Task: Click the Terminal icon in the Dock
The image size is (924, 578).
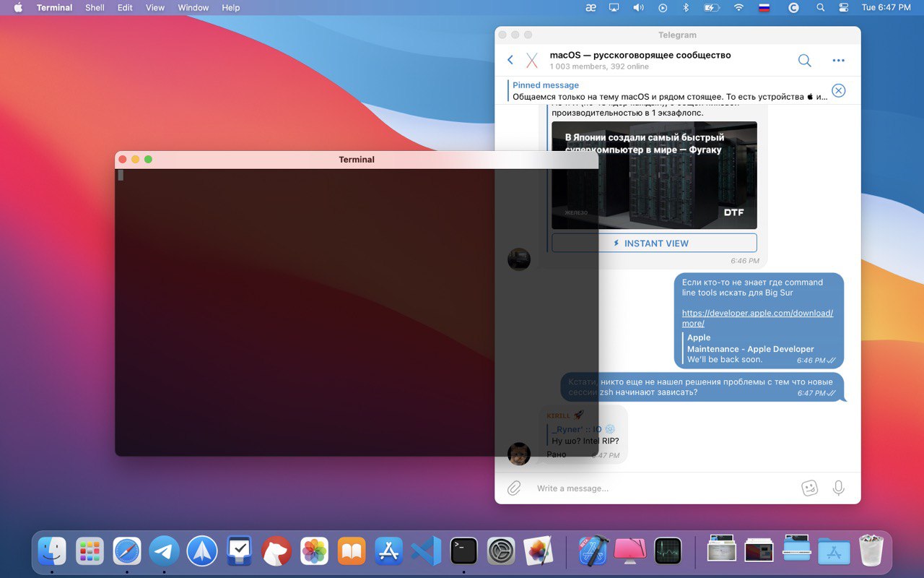Action: coord(463,551)
